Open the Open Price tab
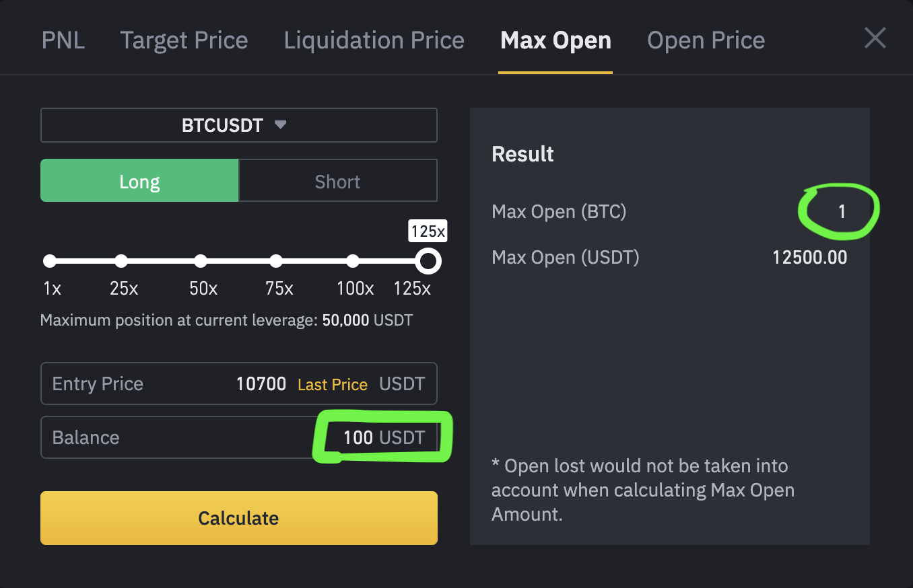The image size is (913, 588). click(706, 40)
